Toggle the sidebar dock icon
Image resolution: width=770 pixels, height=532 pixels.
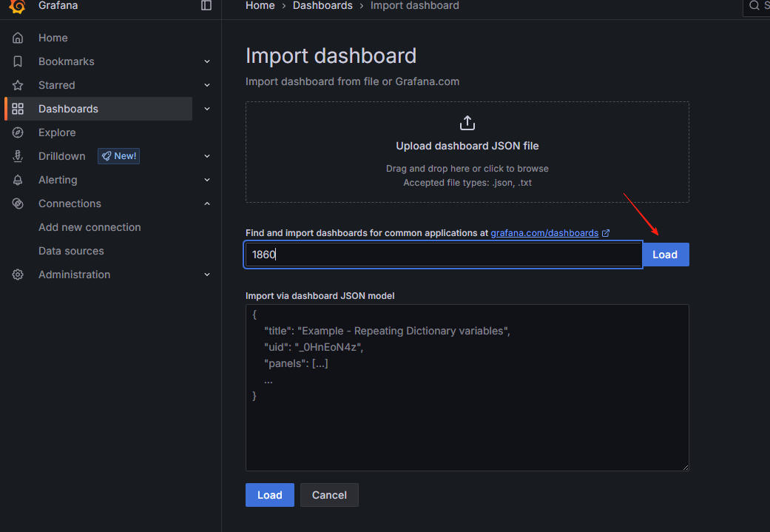[x=206, y=5]
